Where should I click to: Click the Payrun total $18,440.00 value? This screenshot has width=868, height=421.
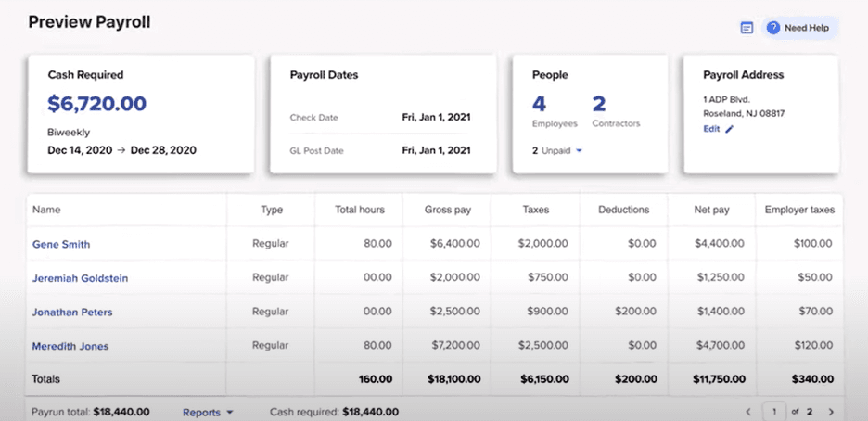(121, 412)
